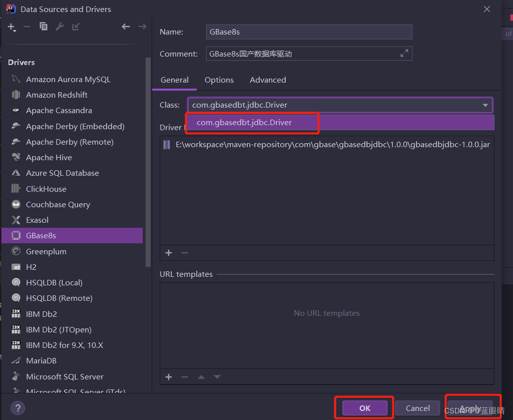Add a driver file with plus icon
This screenshot has width=513, height=420.
[x=169, y=253]
